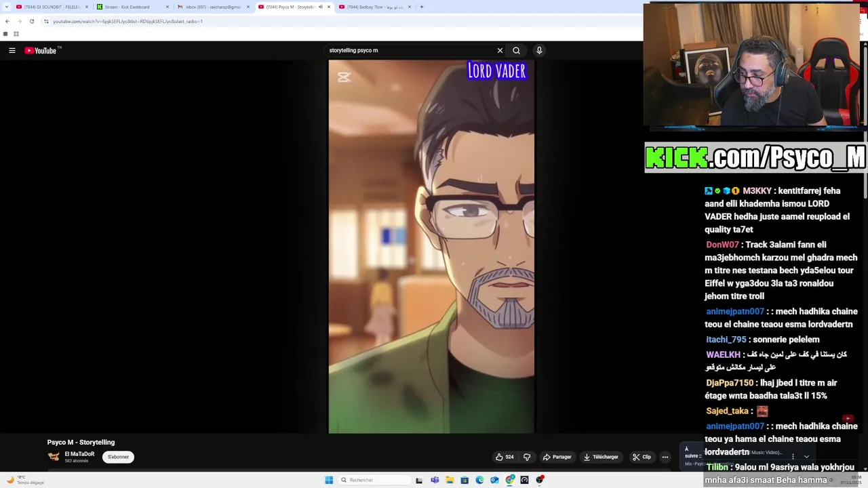
Task: Dislike the video with thumbs-down button
Action: (527, 457)
